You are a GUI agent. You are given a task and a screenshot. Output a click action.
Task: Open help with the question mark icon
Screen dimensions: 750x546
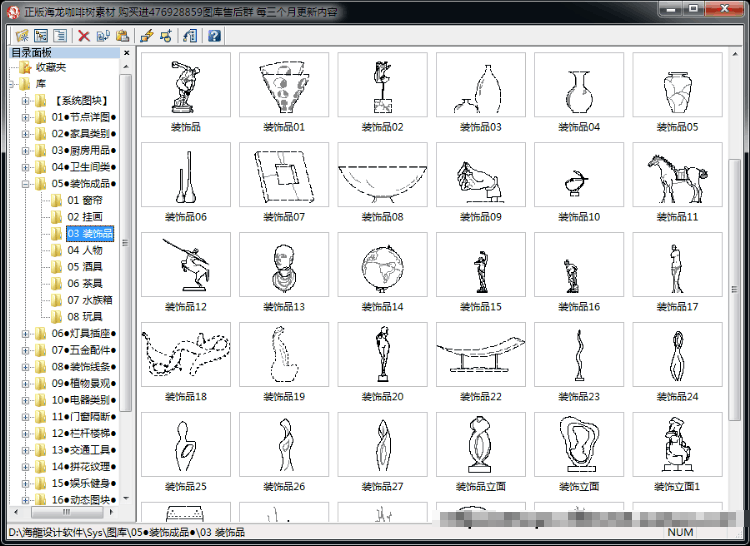(214, 35)
